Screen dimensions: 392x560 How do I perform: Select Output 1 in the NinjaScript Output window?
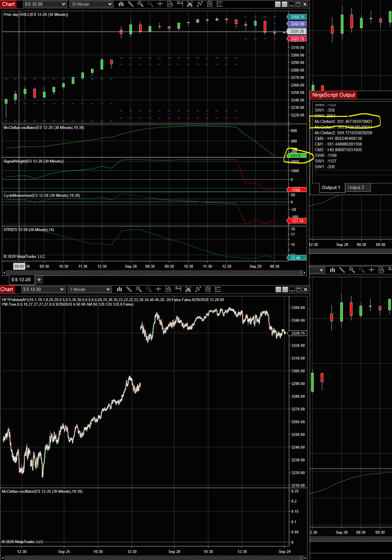click(331, 188)
